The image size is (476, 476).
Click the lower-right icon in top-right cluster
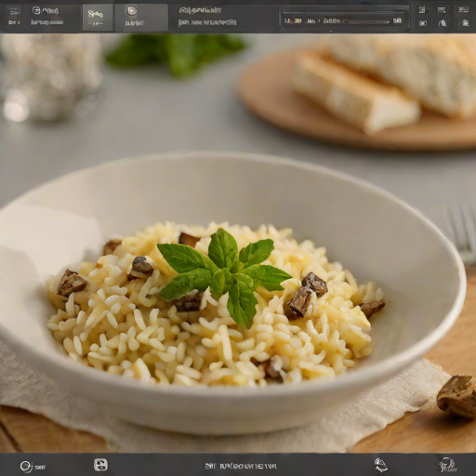click(465, 22)
